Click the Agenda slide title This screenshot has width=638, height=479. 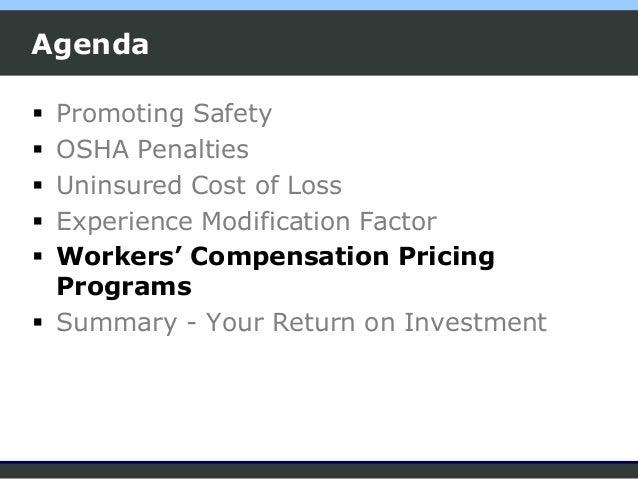click(90, 45)
